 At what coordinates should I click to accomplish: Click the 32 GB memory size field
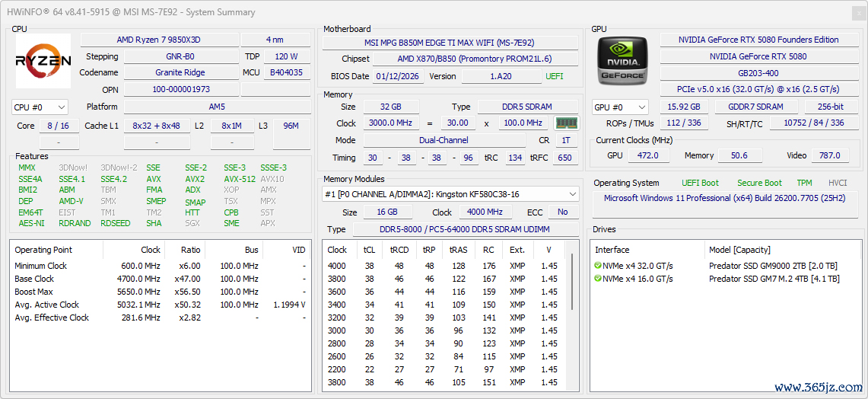click(x=391, y=107)
